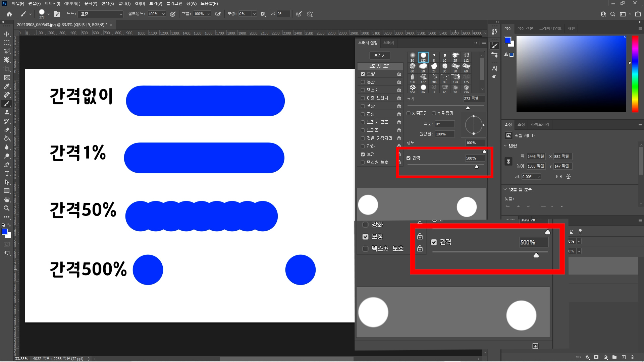The image size is (644, 362).
Task: Open the 필터(T) menu
Action: [124, 3]
